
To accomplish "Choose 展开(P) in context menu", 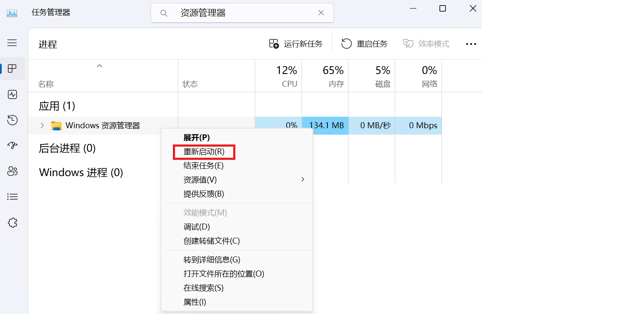I will pyautogui.click(x=196, y=138).
